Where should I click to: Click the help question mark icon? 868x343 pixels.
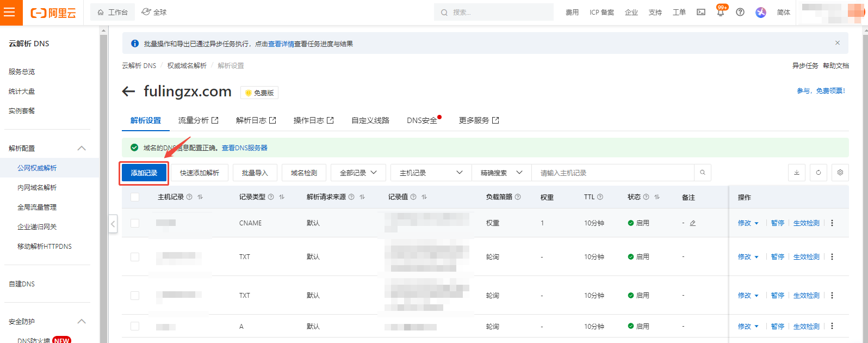coord(740,12)
